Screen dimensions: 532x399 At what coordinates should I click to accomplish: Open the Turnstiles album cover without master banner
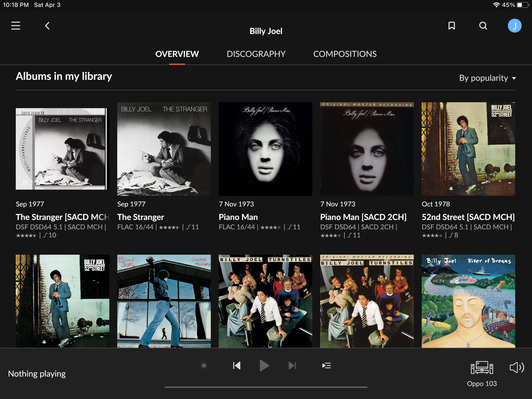[x=266, y=301]
